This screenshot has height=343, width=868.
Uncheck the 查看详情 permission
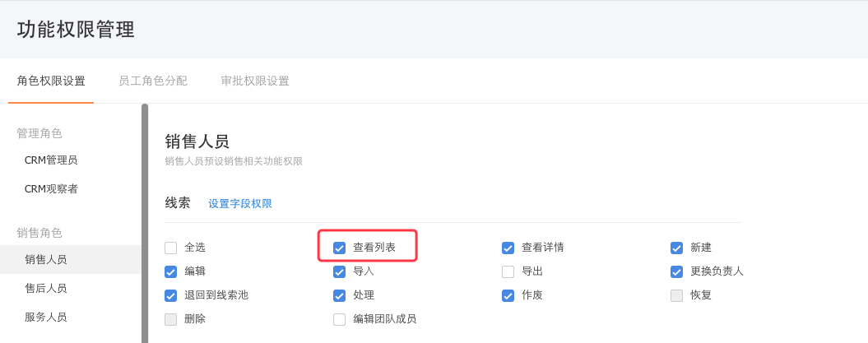(x=508, y=248)
